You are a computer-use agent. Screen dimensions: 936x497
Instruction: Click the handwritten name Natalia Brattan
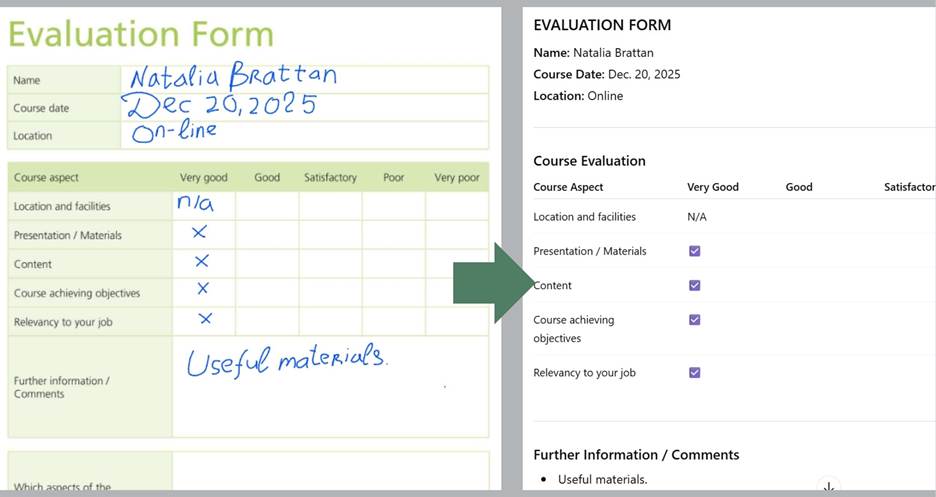233,76
